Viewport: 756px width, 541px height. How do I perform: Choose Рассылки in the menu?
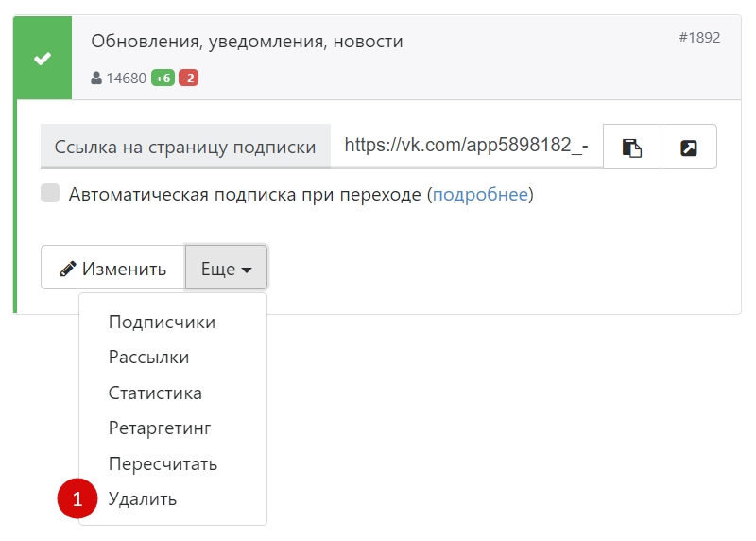pyautogui.click(x=148, y=358)
